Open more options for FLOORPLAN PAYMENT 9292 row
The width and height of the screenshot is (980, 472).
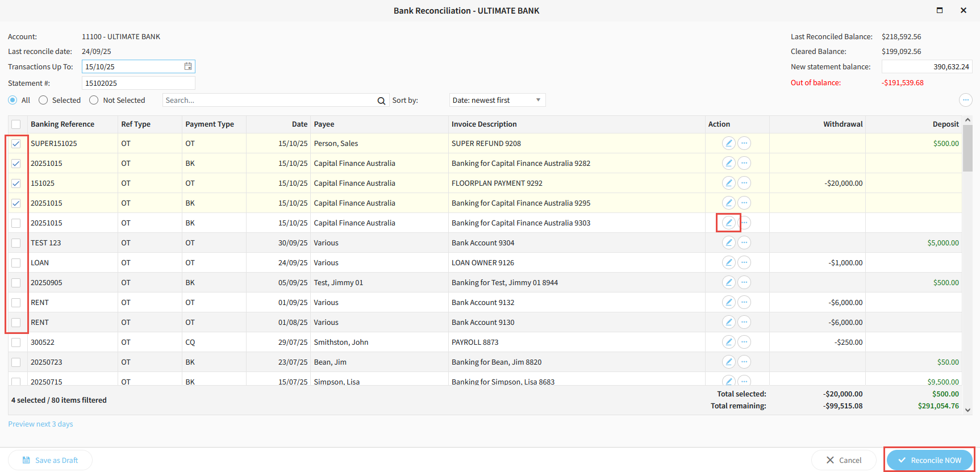pyautogui.click(x=744, y=183)
